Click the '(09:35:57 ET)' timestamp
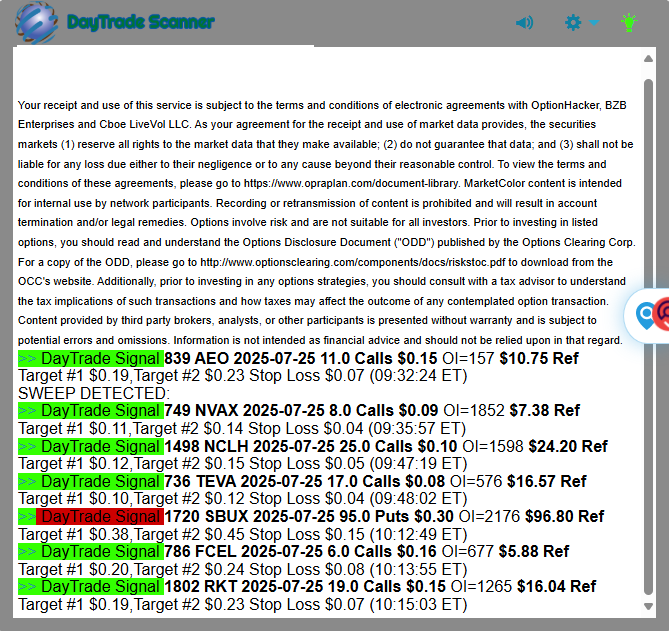669x631 pixels. [417, 428]
